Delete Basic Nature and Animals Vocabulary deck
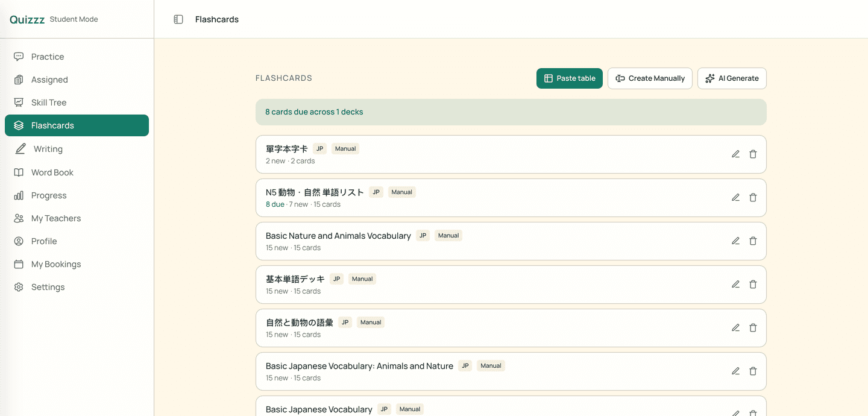Image resolution: width=868 pixels, height=416 pixels. 753,241
